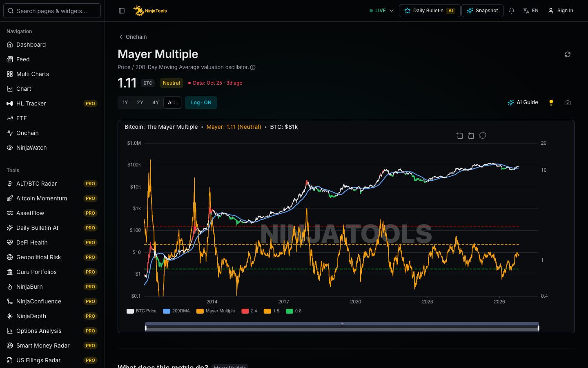Click the right handle of the range slider
This screenshot has height=368, width=588.
click(x=539, y=328)
